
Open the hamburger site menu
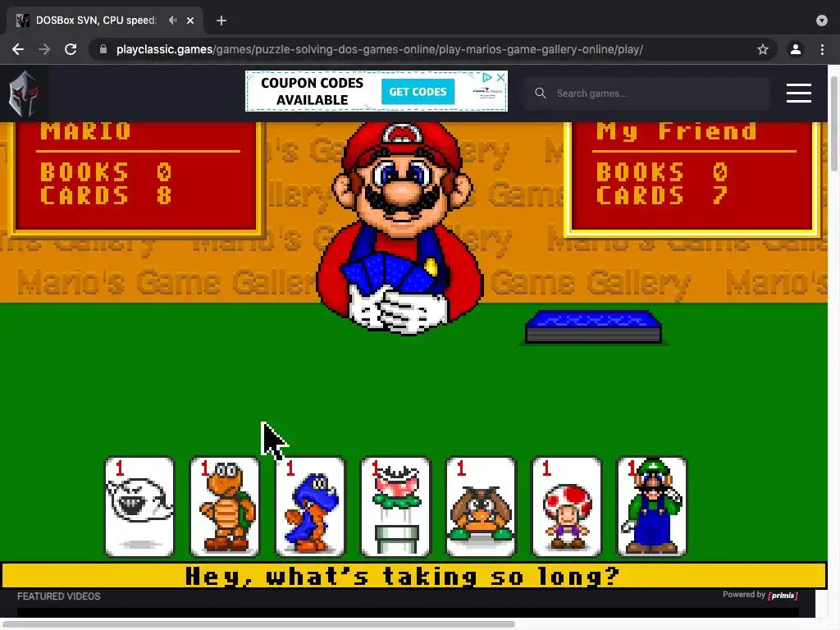click(x=799, y=94)
